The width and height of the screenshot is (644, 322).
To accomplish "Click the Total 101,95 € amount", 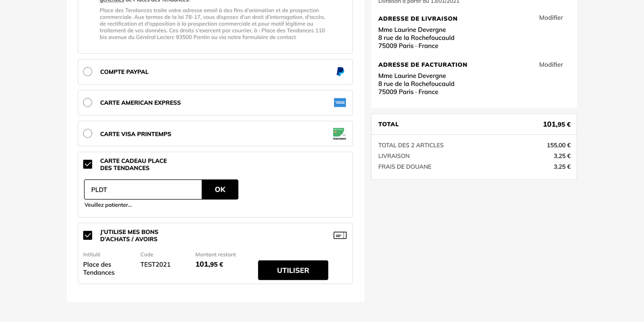I will pyautogui.click(x=556, y=125).
